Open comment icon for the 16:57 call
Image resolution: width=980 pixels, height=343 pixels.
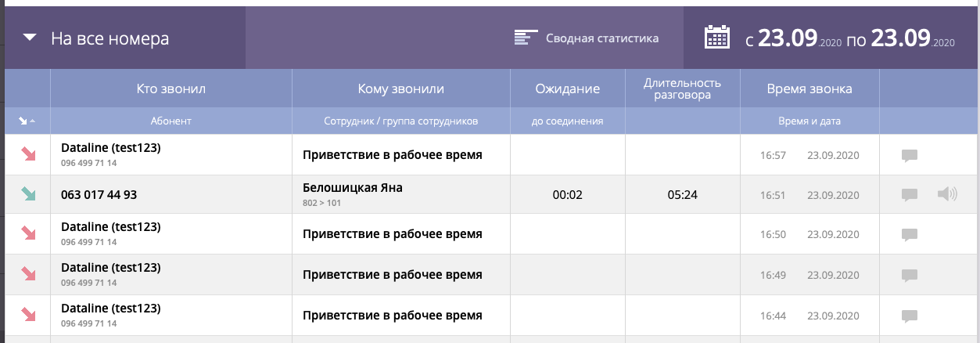pyautogui.click(x=909, y=155)
